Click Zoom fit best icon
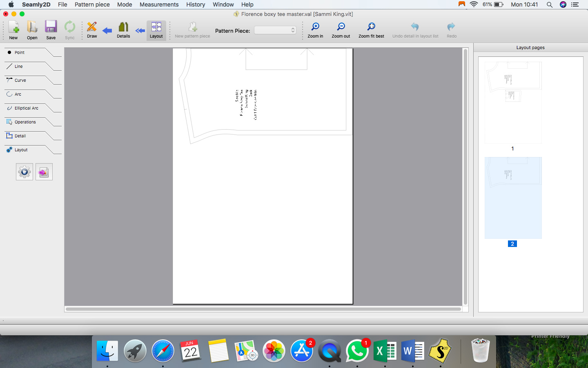 point(371,27)
